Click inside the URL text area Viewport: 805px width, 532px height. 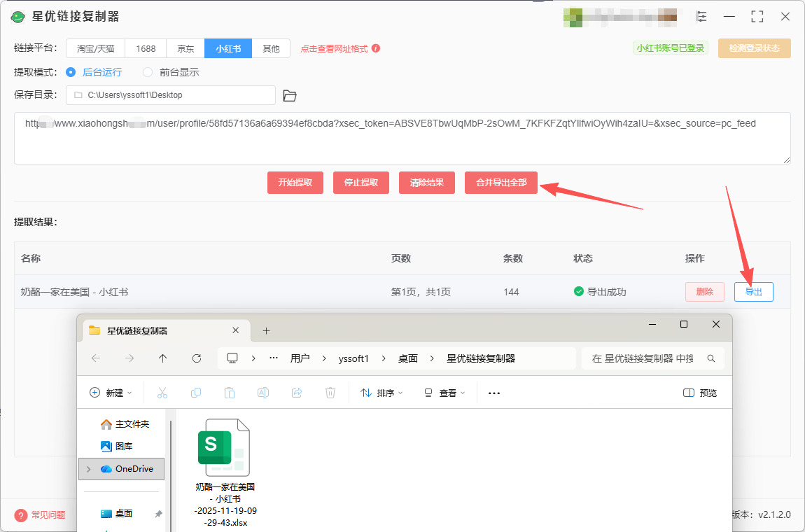(x=402, y=138)
